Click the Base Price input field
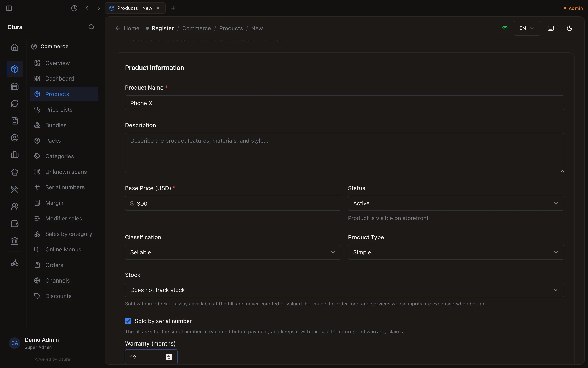 click(233, 203)
